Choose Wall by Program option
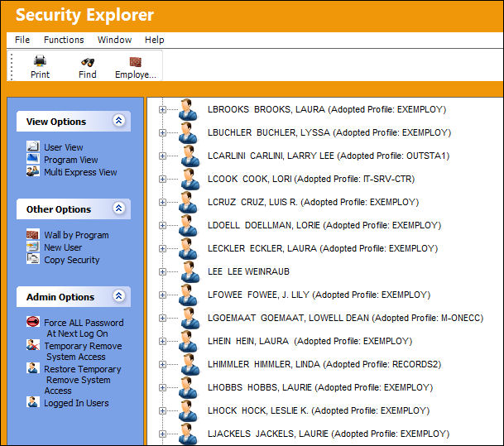This screenshot has width=504, height=446. pyautogui.click(x=76, y=235)
